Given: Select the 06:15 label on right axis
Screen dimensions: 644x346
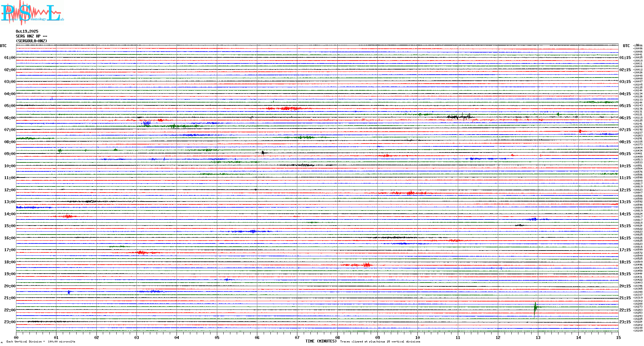Looking at the screenshot, I should point(625,118).
